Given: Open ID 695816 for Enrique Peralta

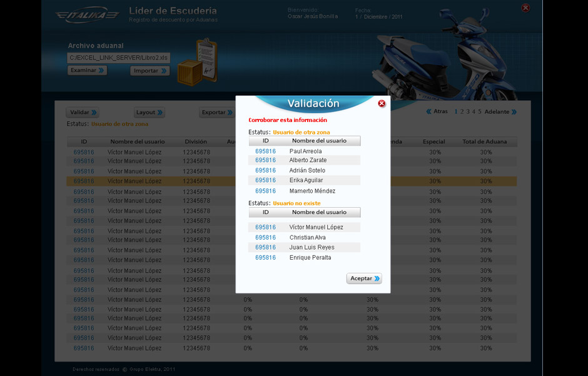Looking at the screenshot, I should pyautogui.click(x=265, y=258).
